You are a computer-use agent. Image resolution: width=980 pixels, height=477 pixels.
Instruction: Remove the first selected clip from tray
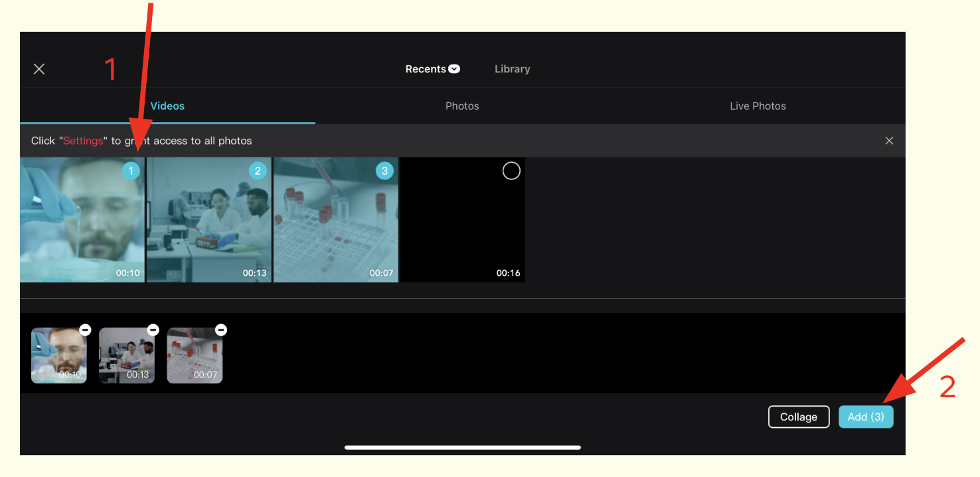(85, 330)
